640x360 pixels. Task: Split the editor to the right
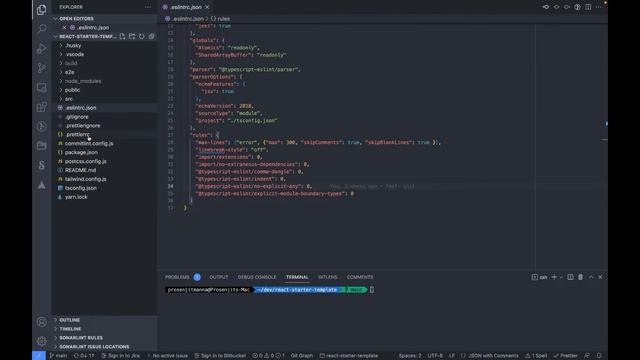[588, 7]
